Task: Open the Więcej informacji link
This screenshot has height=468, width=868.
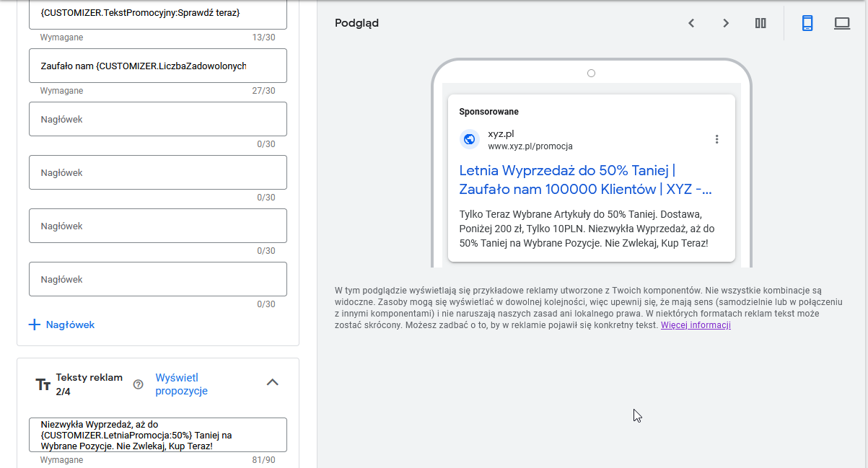Action: point(696,325)
